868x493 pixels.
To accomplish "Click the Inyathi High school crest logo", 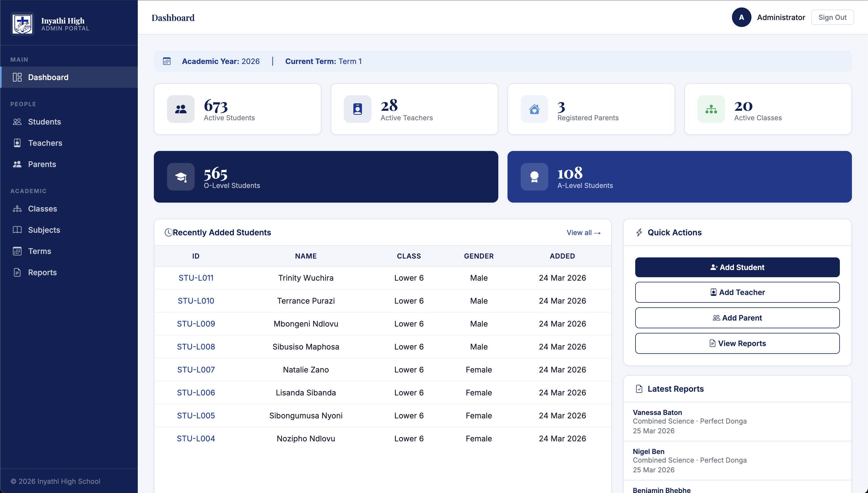I will 22,24.
